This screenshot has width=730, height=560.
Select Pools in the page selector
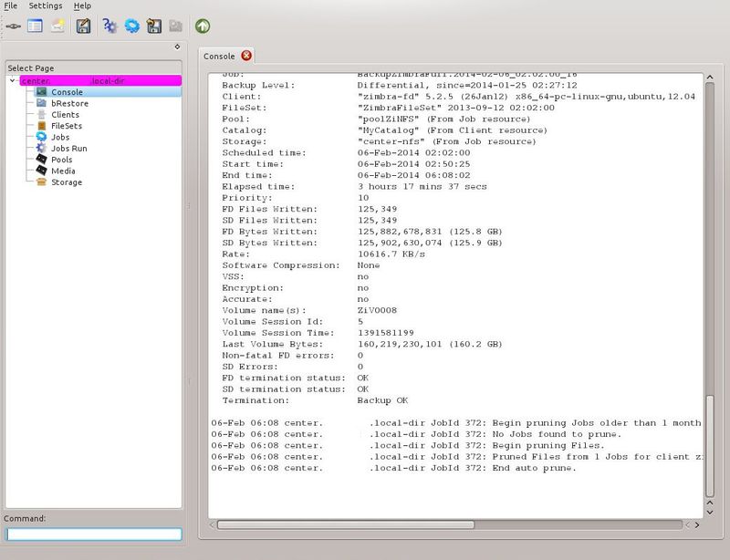(62, 160)
